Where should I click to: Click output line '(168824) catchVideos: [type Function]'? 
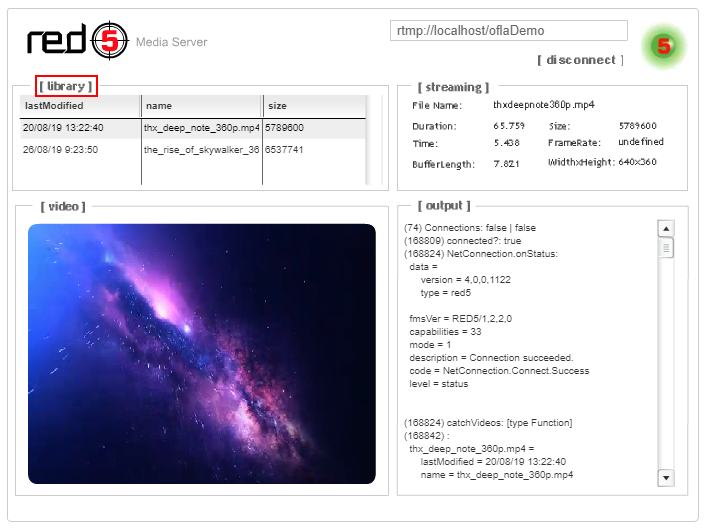click(x=488, y=423)
